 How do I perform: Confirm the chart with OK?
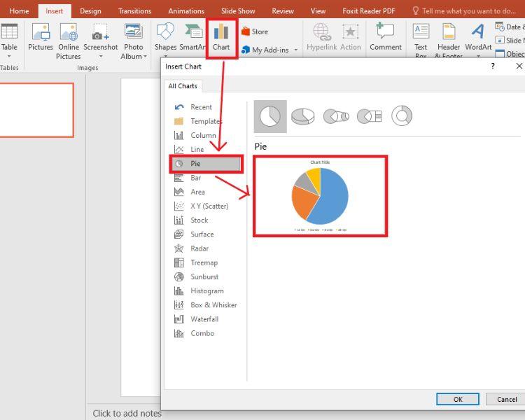click(x=458, y=399)
